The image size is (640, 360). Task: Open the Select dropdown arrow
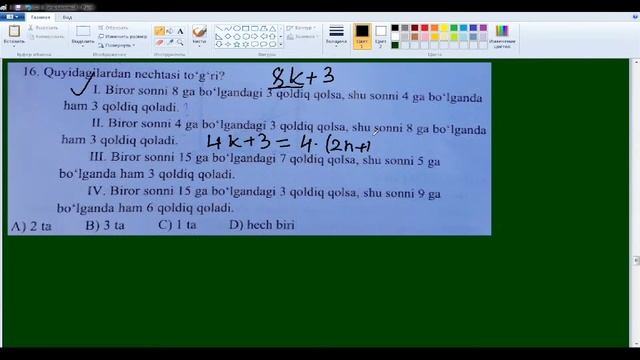(x=83, y=46)
